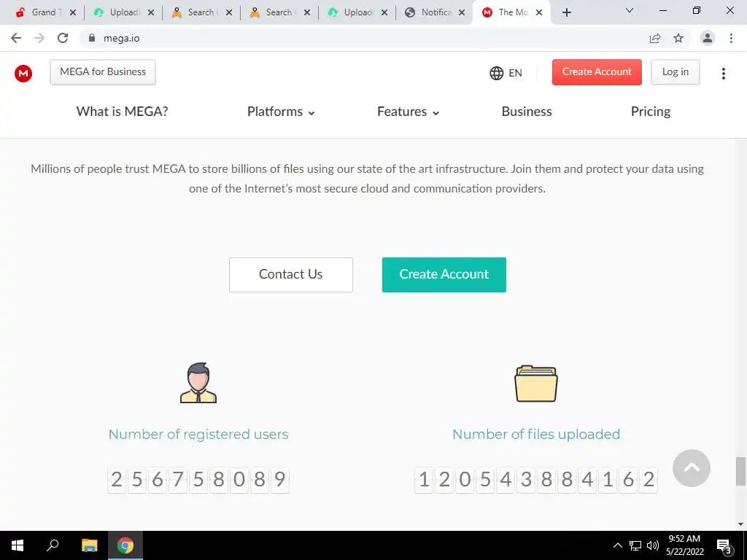This screenshot has width=747, height=560.
Task: Click the registered users counter 256758089
Action: 198,480
